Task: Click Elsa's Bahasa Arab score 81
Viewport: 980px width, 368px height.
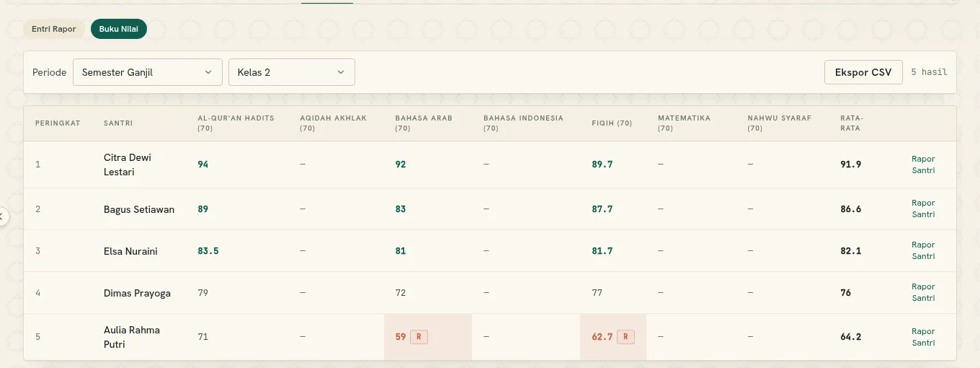Action: (401, 251)
